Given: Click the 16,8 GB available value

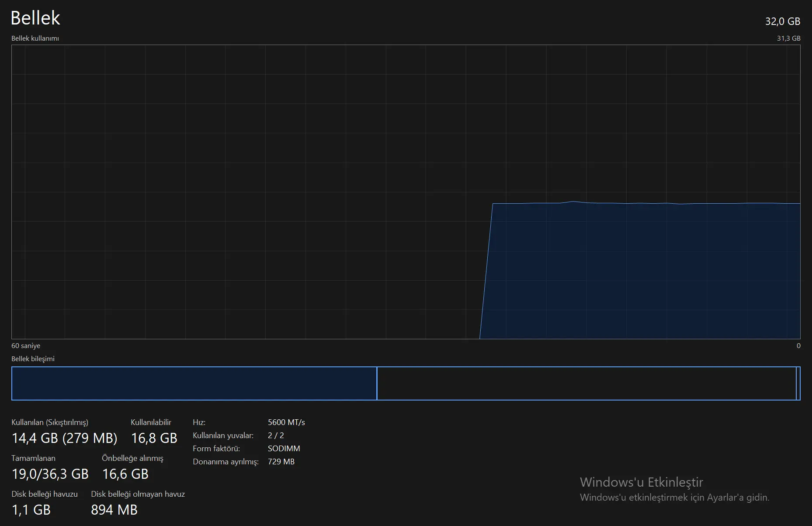Looking at the screenshot, I should click(x=154, y=438).
